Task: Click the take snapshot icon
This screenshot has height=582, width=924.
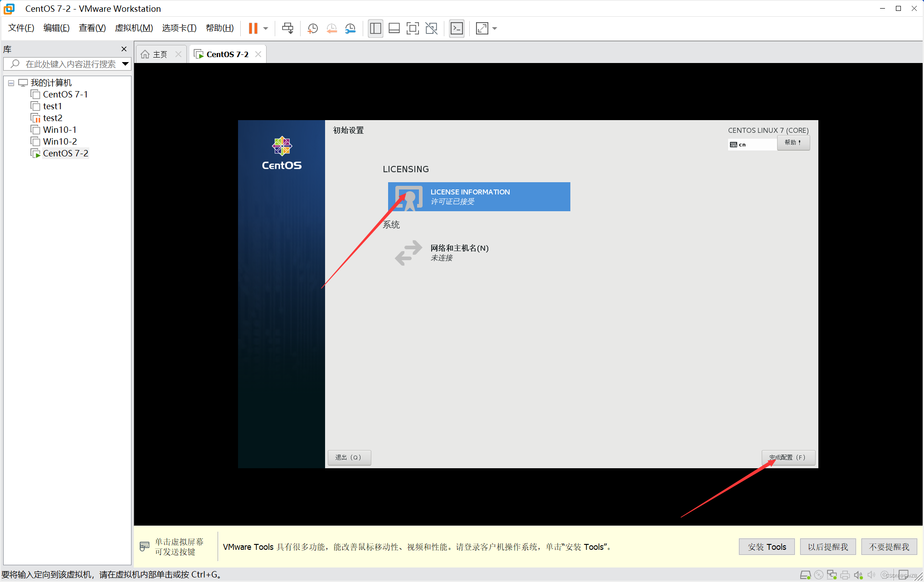Action: coord(312,29)
